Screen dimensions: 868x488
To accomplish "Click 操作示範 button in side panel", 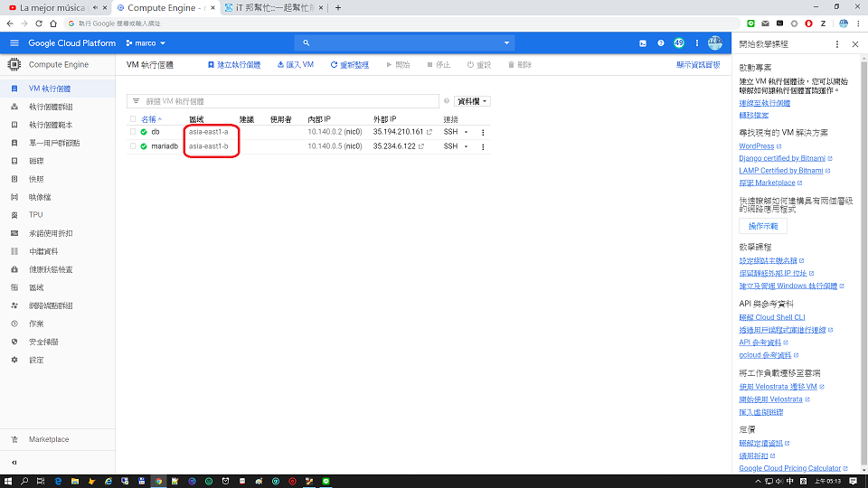I will [x=763, y=226].
